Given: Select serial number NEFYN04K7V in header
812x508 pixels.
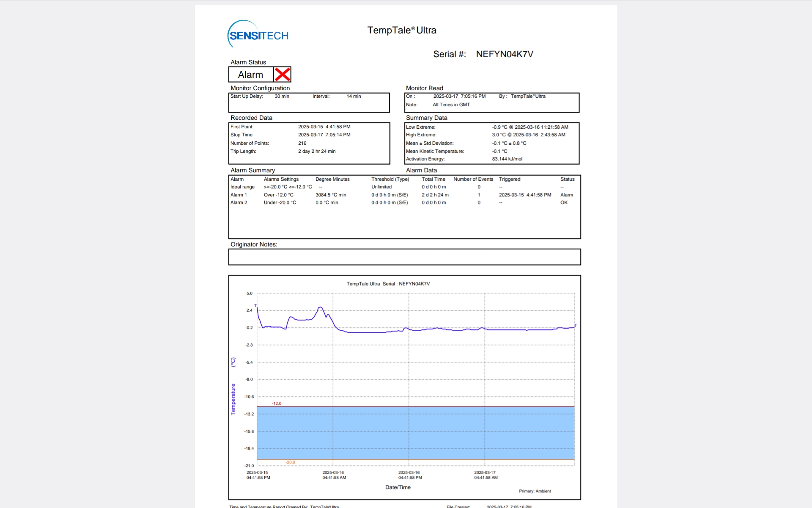Looking at the screenshot, I should 505,54.
